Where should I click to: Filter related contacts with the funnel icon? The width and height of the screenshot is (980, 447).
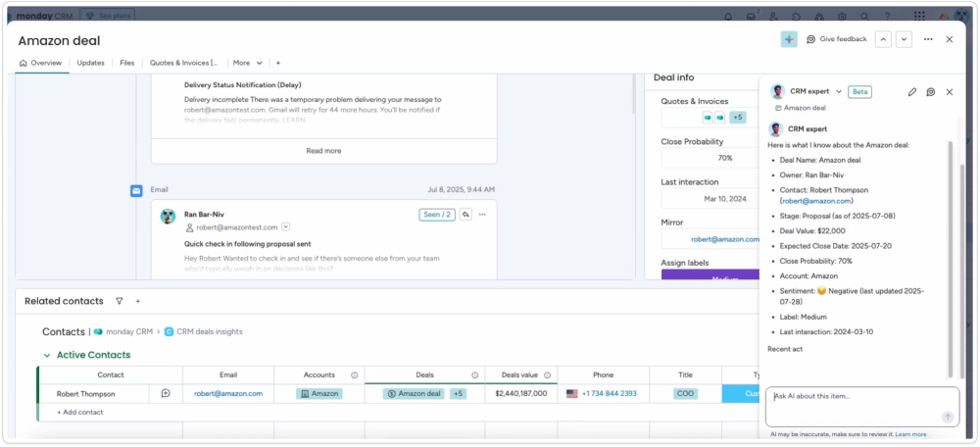[x=120, y=301]
